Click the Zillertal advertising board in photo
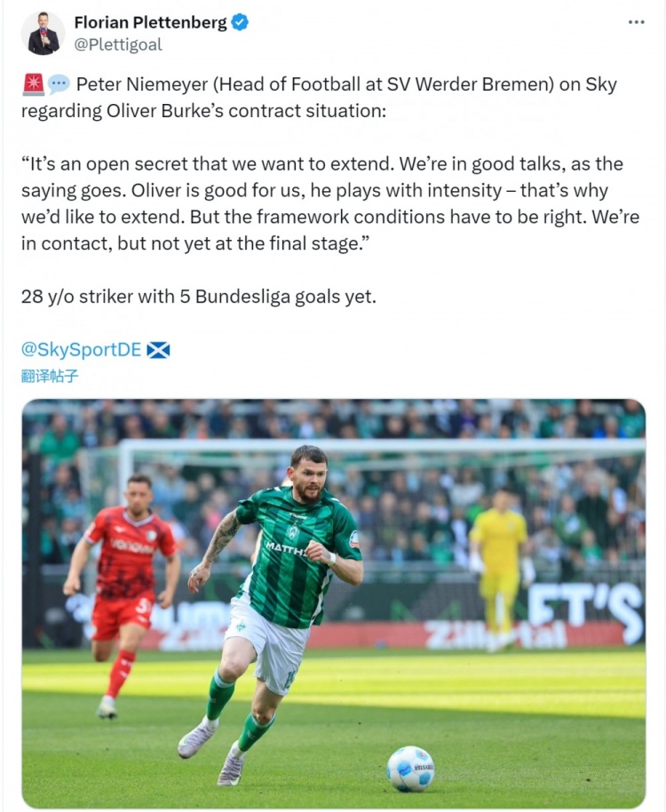The width and height of the screenshot is (666, 812). coord(496,636)
